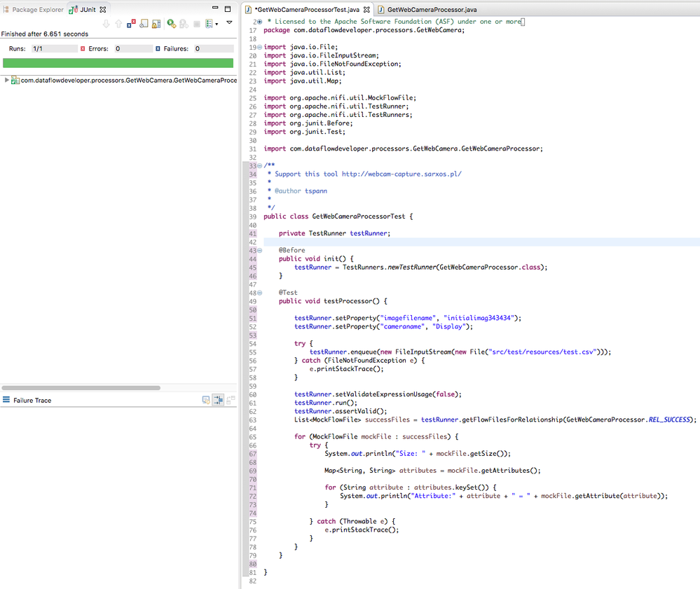This screenshot has height=589, width=700.
Task: Rerun the JUnit test run
Action: tap(170, 23)
